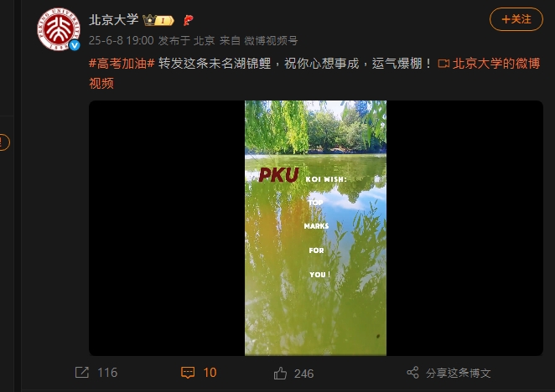Open the Peking University avatar logo
The height and width of the screenshot is (392, 555).
click(59, 29)
